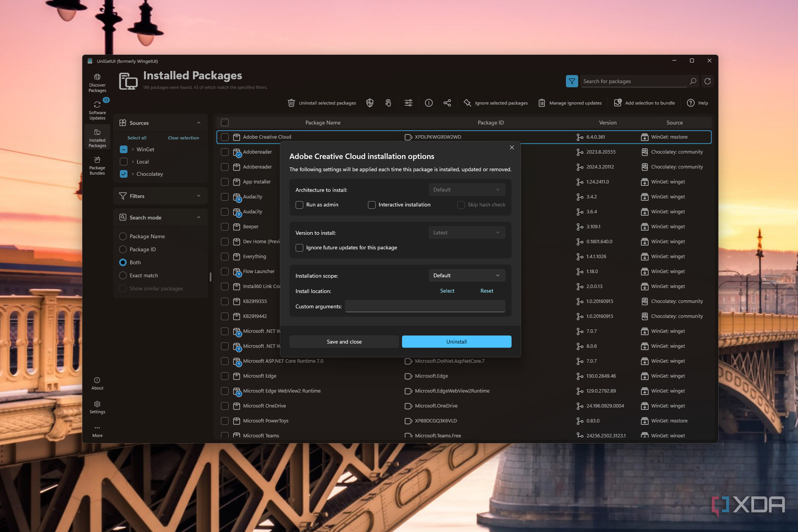Click Save and close button

pyautogui.click(x=344, y=342)
